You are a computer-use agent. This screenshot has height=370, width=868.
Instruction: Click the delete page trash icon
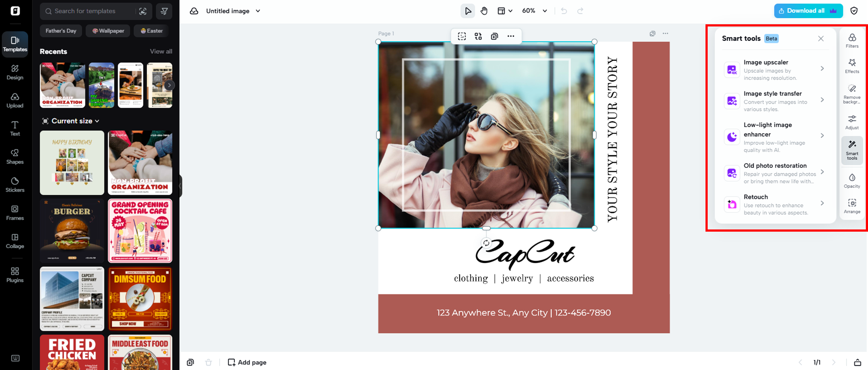pos(208,362)
